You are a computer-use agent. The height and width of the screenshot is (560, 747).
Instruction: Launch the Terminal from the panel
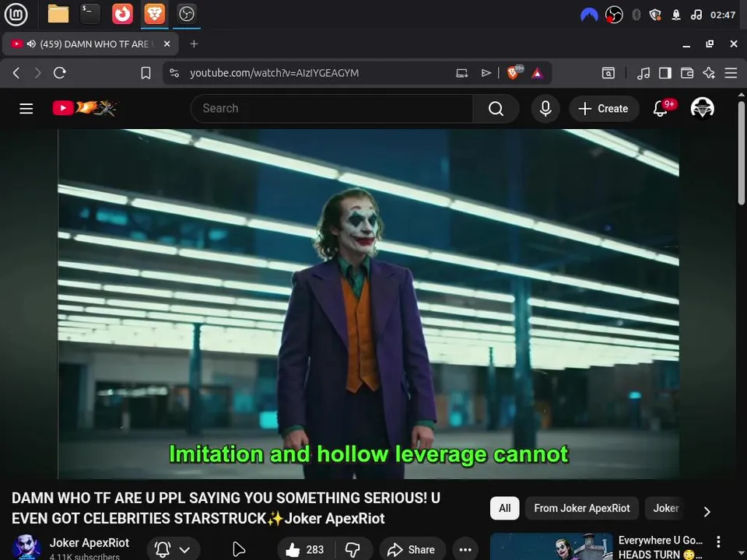(90, 14)
